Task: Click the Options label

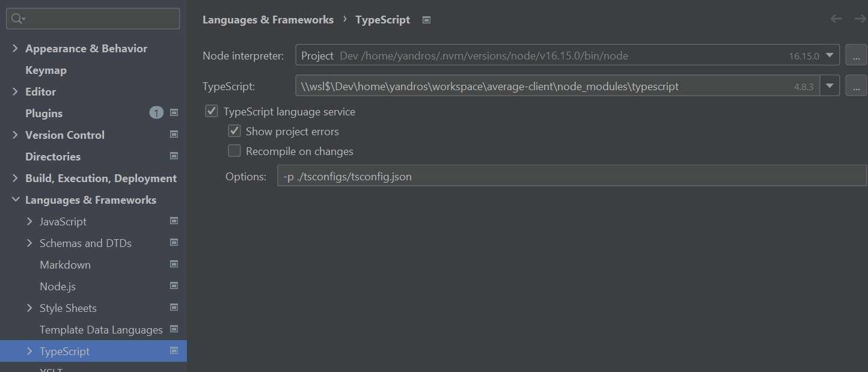Action: pos(246,177)
